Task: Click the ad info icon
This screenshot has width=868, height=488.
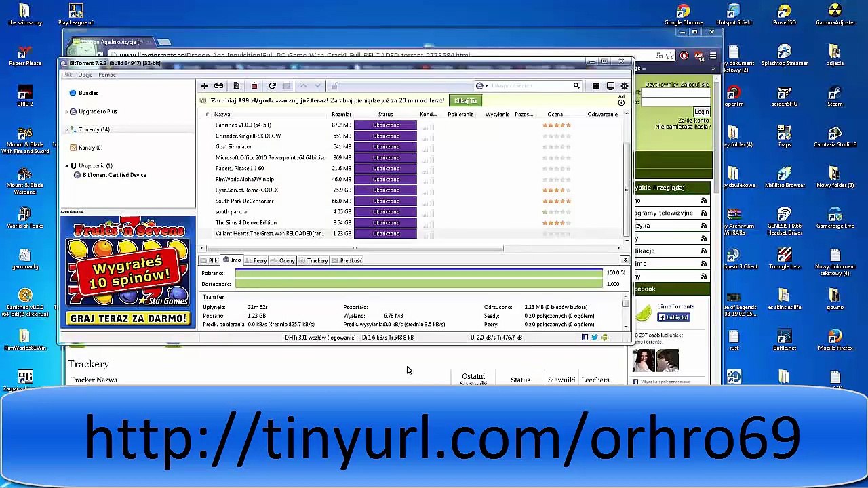Action: point(621,103)
